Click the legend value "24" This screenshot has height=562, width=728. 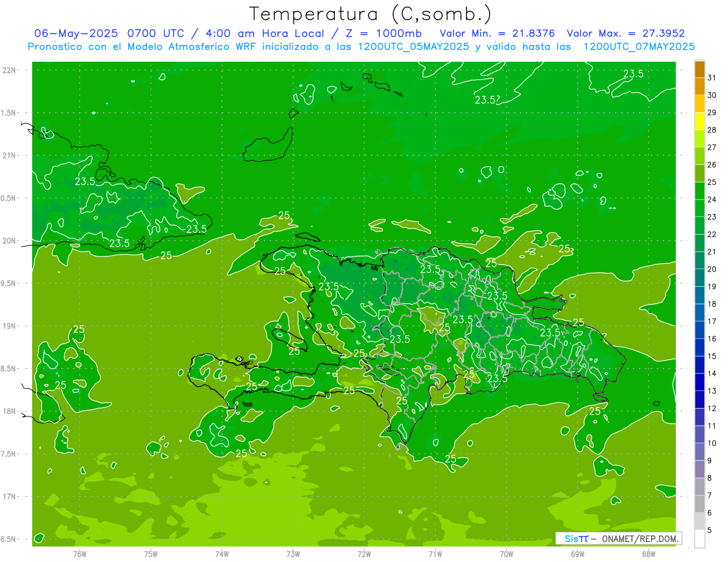pyautogui.click(x=712, y=199)
